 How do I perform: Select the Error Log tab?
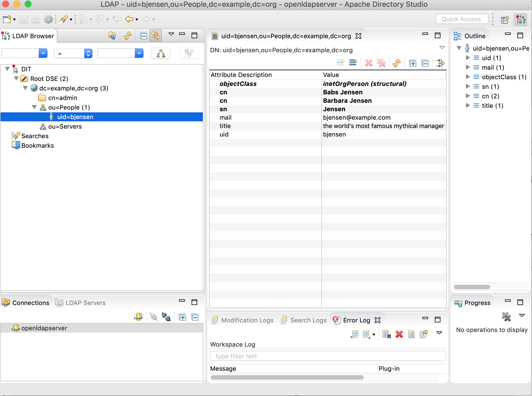point(356,320)
